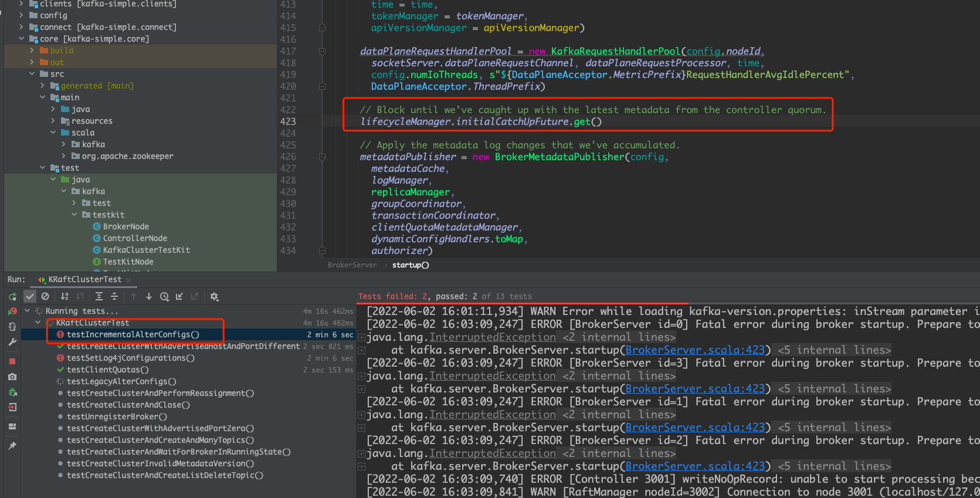The height and width of the screenshot is (498, 980).
Task: Collapse the KRaftClusterTest node in test tree
Action: pos(38,323)
